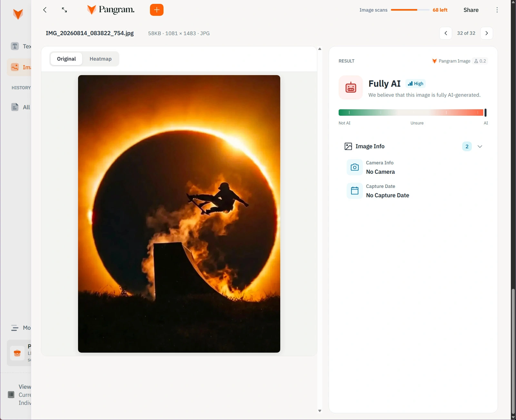Click the Camera Info camera icon
This screenshot has height=420, width=516.
click(x=355, y=167)
